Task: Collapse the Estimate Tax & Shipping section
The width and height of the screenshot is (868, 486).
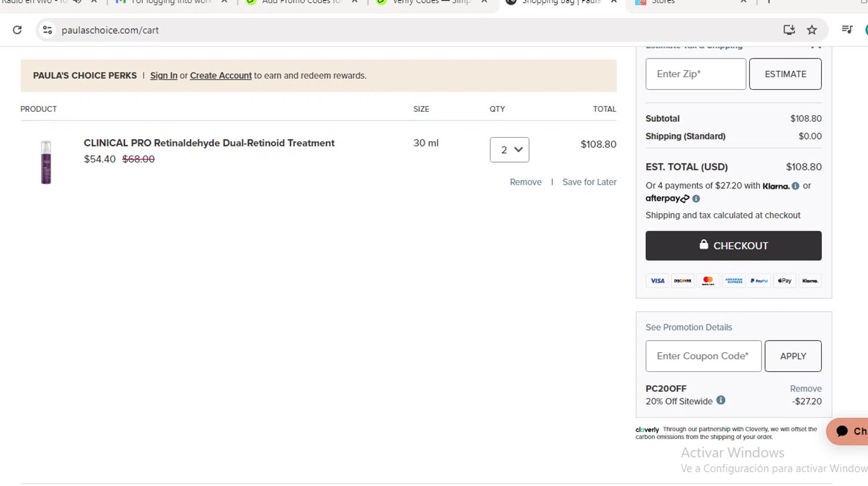Action: coord(815,46)
